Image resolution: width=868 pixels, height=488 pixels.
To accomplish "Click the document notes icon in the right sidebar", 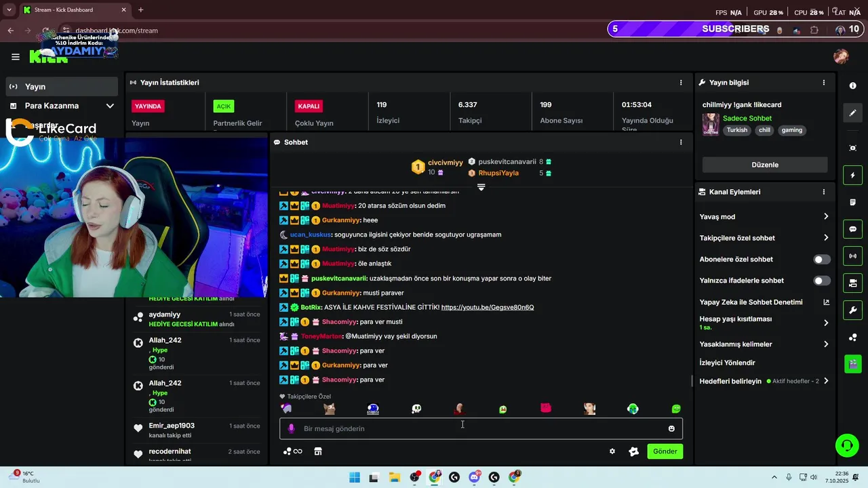I will pyautogui.click(x=852, y=203).
